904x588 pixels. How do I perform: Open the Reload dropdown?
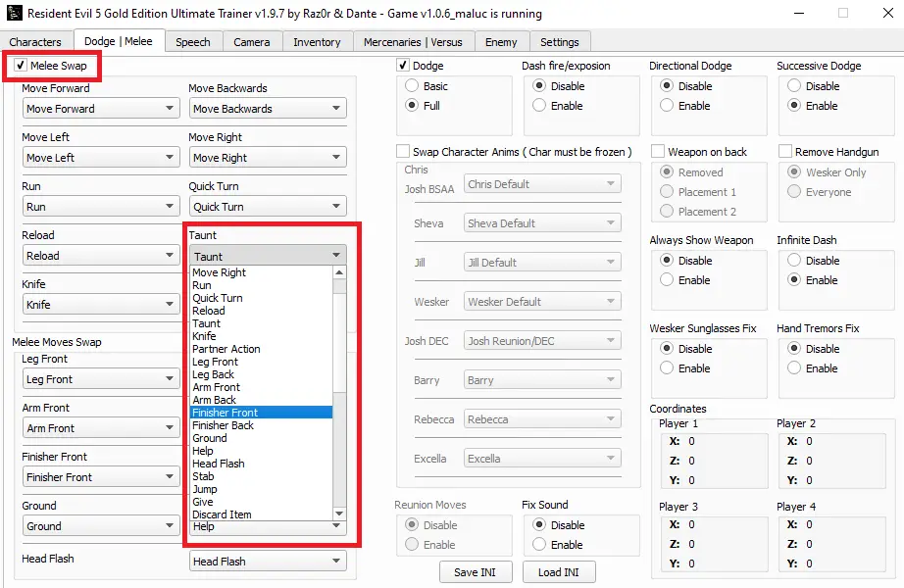pyautogui.click(x=101, y=256)
